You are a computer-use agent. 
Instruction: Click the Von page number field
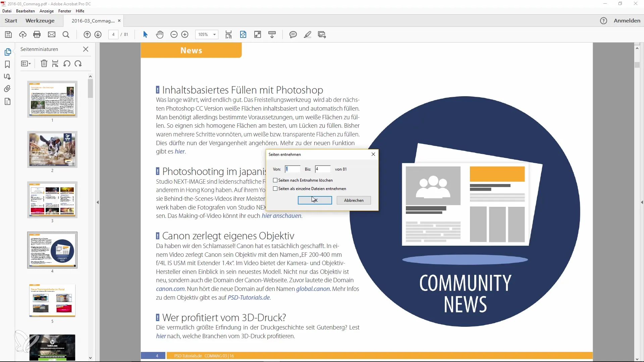tap(292, 169)
